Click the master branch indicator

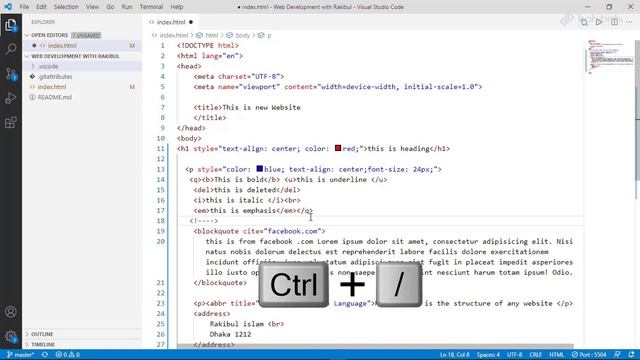tap(20, 355)
